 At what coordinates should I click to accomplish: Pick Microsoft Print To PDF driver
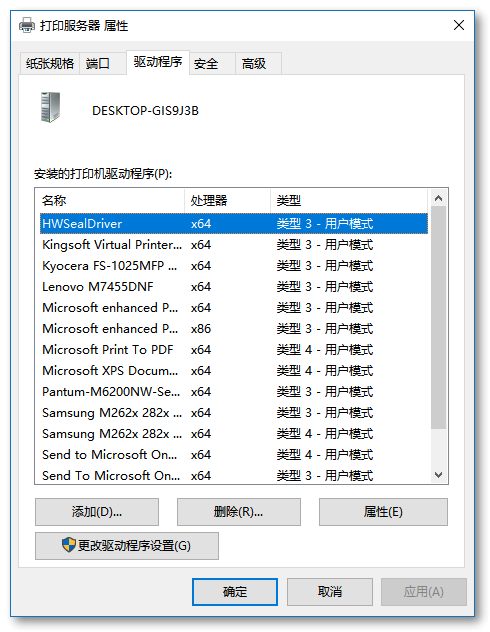point(234,349)
